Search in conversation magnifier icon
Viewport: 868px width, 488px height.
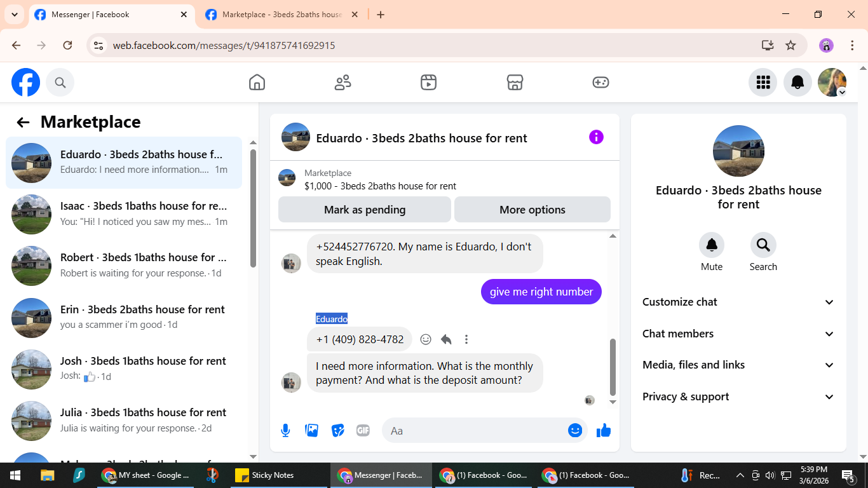(x=763, y=245)
